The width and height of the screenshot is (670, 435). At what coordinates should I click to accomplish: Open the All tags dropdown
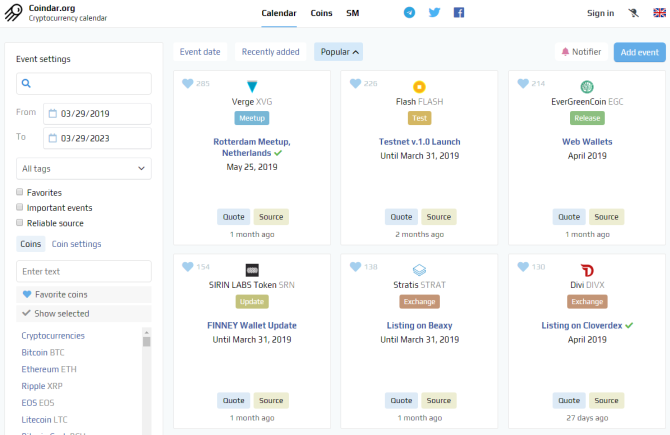tap(84, 169)
